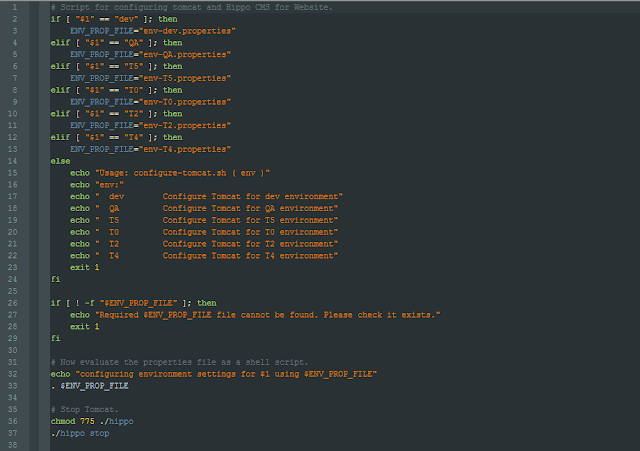Image resolution: width=640 pixels, height=451 pixels.
Task: Click "env-T5.properties" string
Action: point(185,78)
